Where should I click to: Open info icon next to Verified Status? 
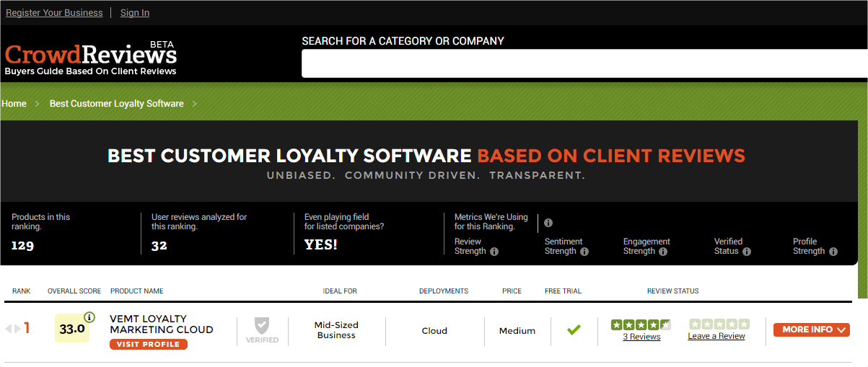point(747,252)
